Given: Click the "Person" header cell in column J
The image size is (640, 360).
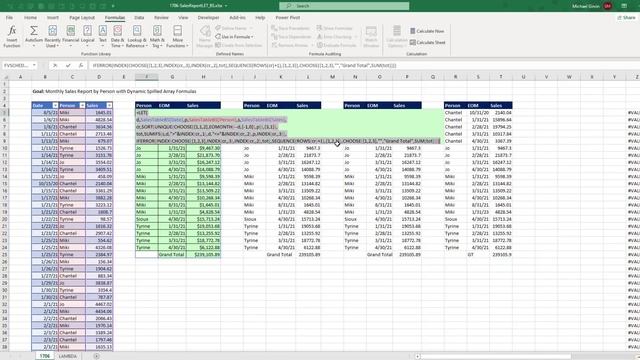Looking at the screenshot, I should pos(255,105).
